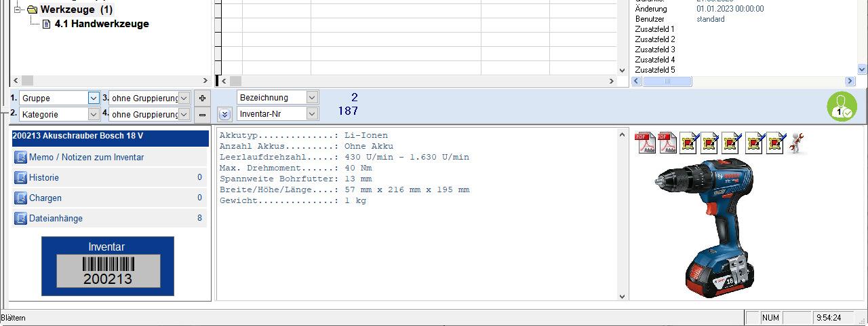Click the wrench maintenance figure icon
868x326 pixels.
[797, 143]
